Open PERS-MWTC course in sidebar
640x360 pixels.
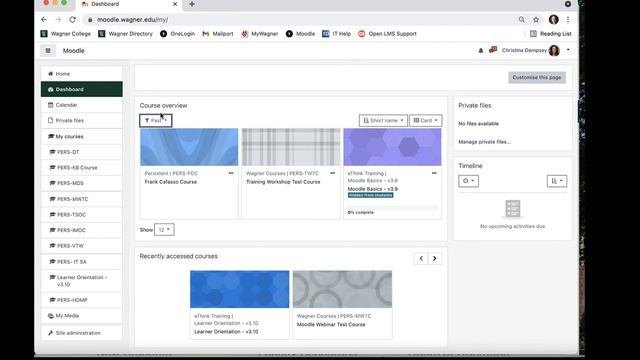tap(82, 199)
